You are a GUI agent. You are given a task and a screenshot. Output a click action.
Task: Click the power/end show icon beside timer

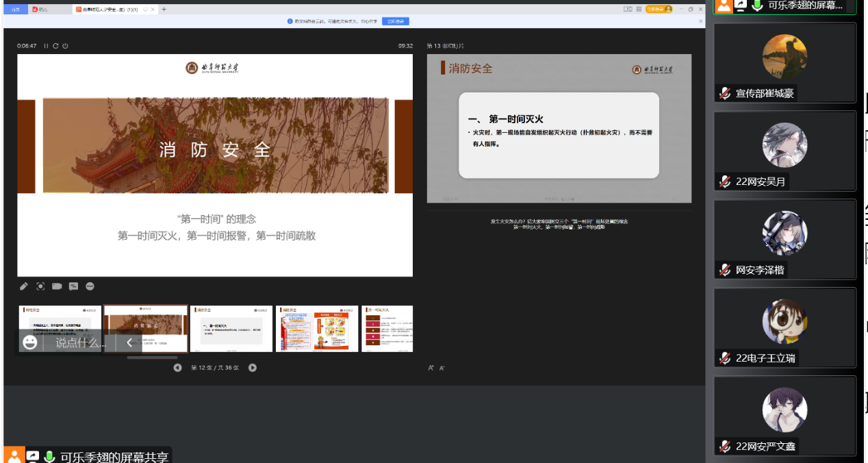pyautogui.click(x=66, y=46)
